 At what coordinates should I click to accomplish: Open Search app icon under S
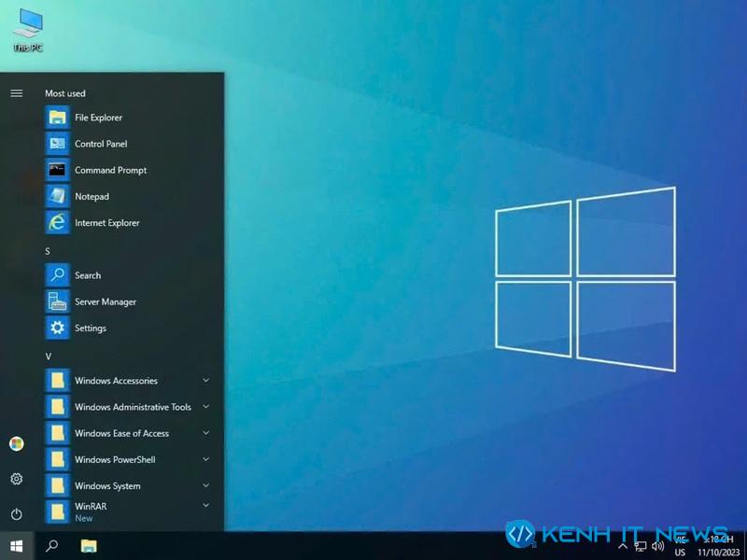58,275
